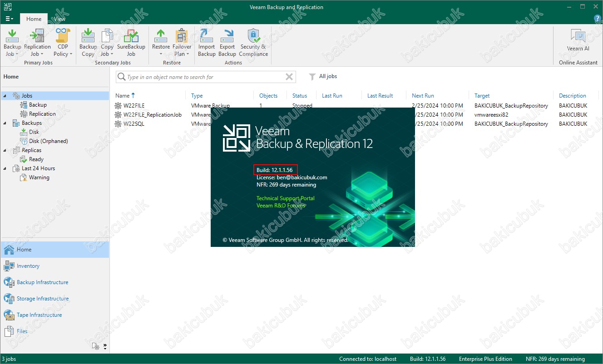The image size is (603, 364).
Task: Open the Inventory view
Action: point(55,266)
